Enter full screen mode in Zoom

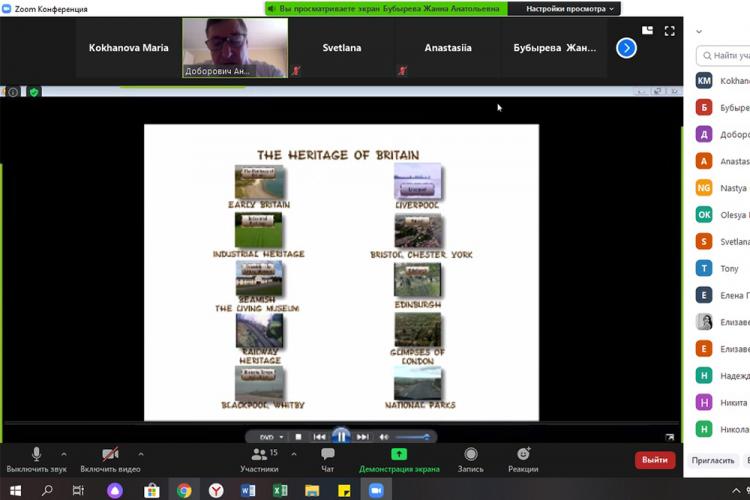pyautogui.click(x=669, y=31)
